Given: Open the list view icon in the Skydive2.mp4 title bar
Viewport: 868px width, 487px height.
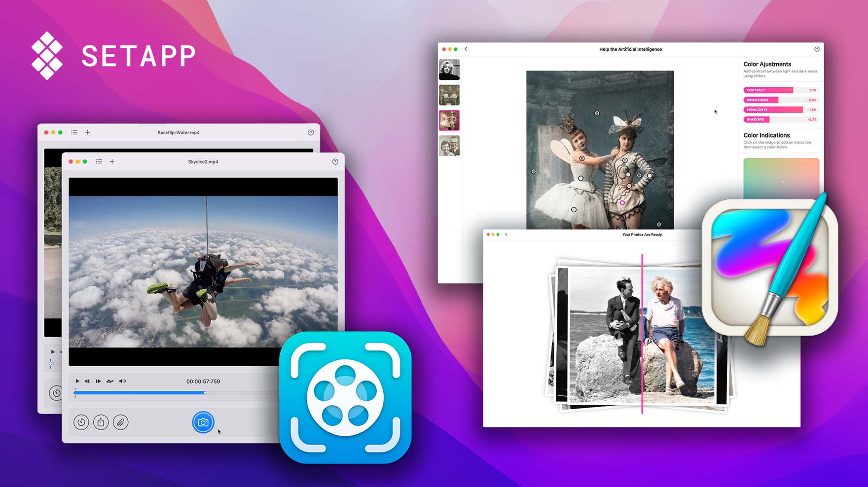Looking at the screenshot, I should (x=99, y=162).
